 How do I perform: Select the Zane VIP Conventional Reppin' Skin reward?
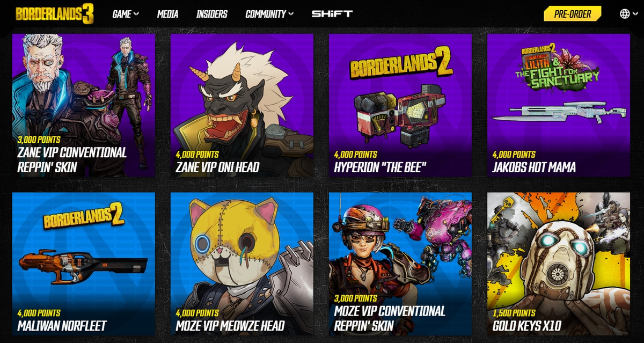[84, 105]
